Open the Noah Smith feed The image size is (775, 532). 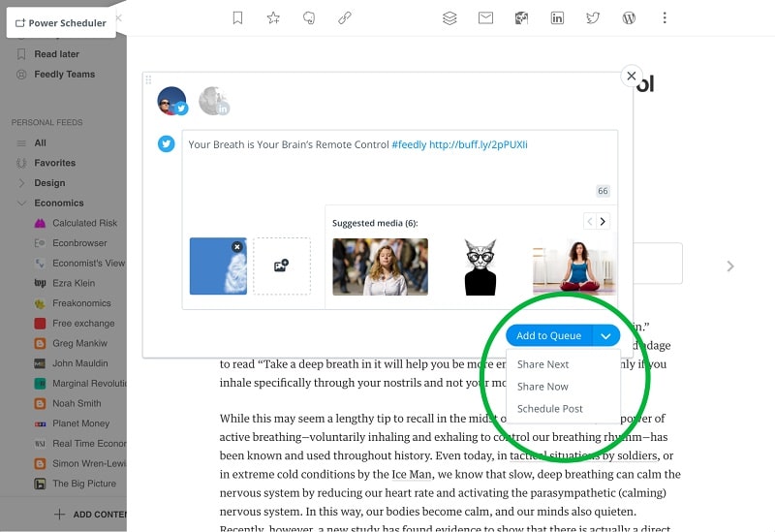pyautogui.click(x=77, y=403)
